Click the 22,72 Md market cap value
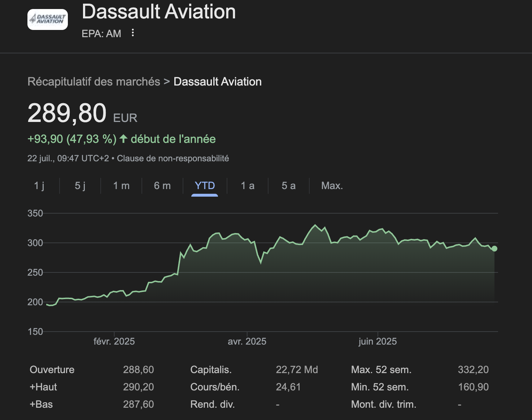This screenshot has width=532, height=420. (297, 369)
